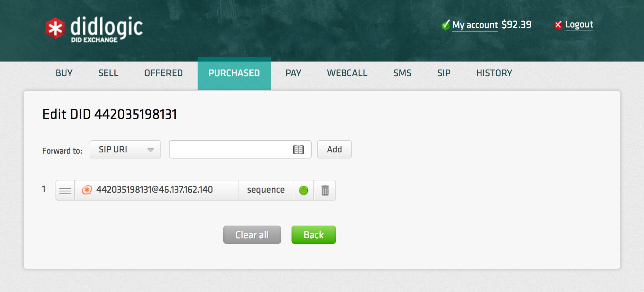Click the orange asterisk icon next to the SIP URI
Image resolution: width=644 pixels, height=292 pixels.
click(86, 190)
